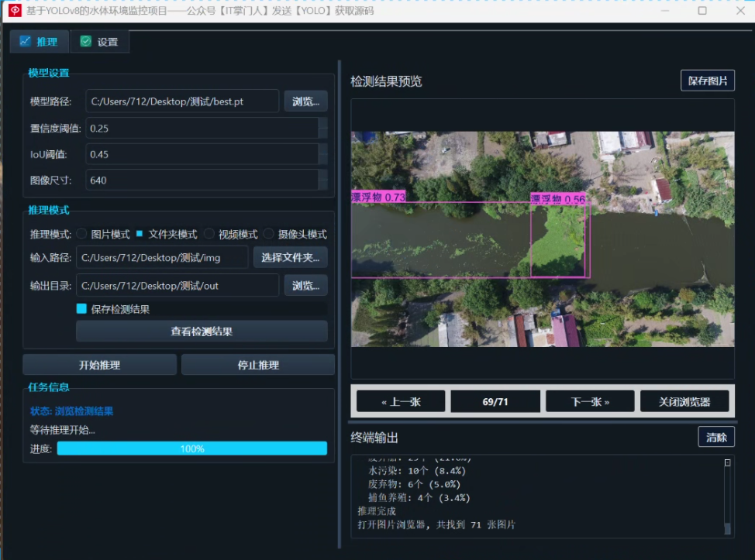Click the 输入路径 input field
The height and width of the screenshot is (560, 755).
162,257
